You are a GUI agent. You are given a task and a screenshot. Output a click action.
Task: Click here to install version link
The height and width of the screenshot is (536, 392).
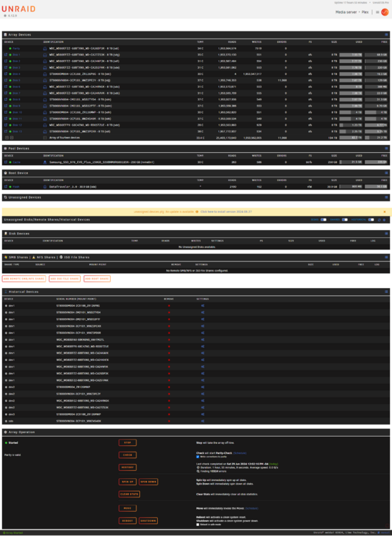point(226,212)
